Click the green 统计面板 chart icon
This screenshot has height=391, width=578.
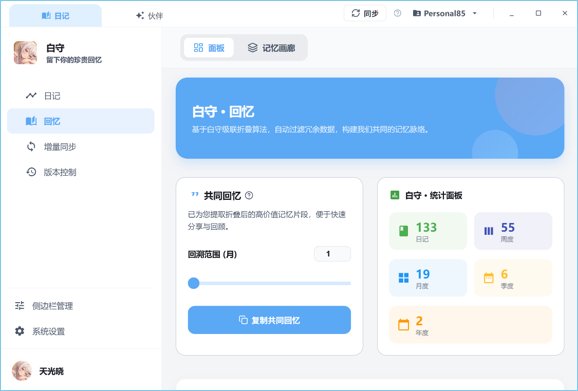395,195
